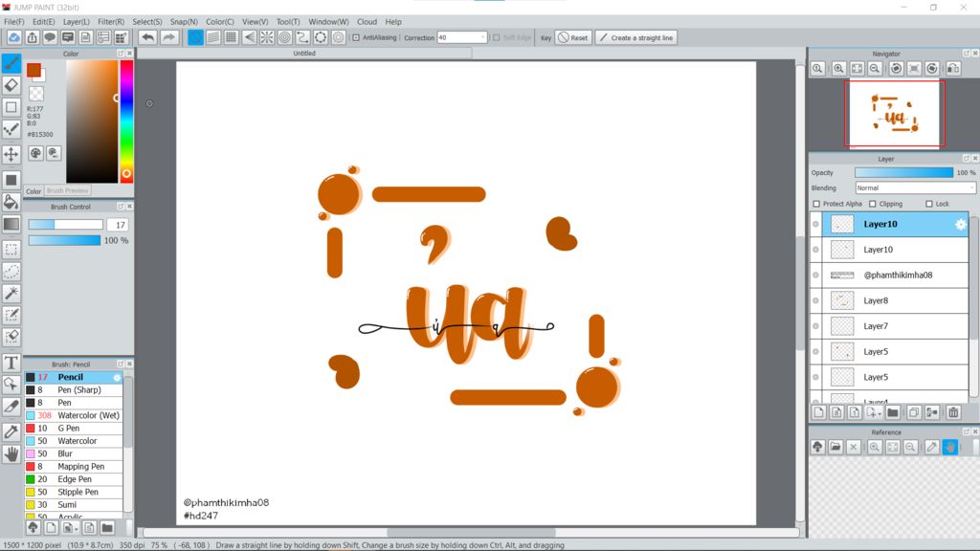The height and width of the screenshot is (551, 980).
Task: Enable the radial snap
Action: click(x=267, y=37)
